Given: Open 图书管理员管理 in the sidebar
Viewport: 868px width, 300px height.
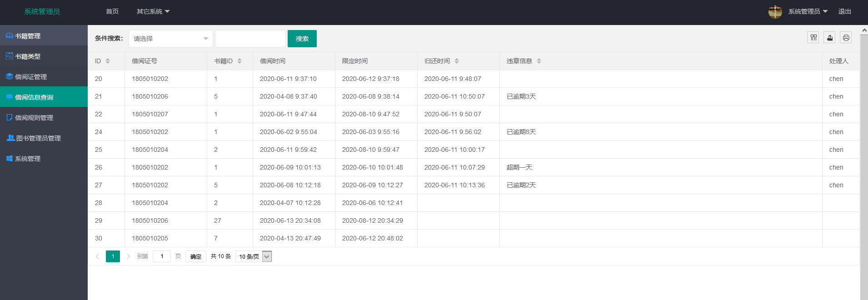Looking at the screenshot, I should pyautogui.click(x=44, y=138).
